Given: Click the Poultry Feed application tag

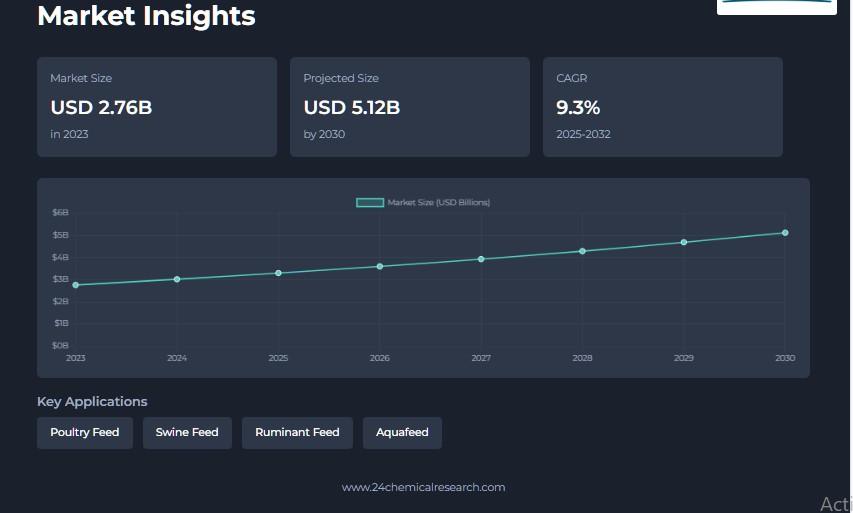Looking at the screenshot, I should click(x=85, y=433).
